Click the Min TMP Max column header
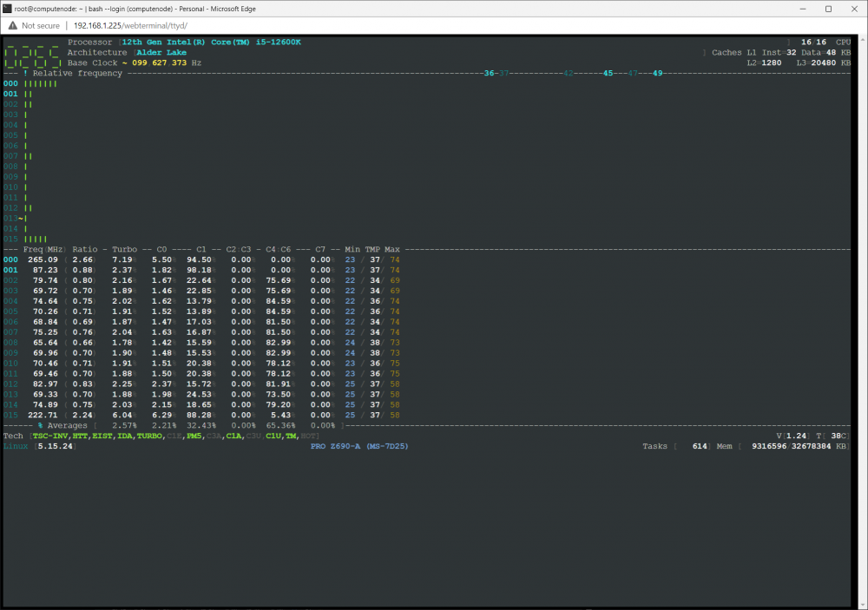The height and width of the screenshot is (610, 868). [372, 250]
